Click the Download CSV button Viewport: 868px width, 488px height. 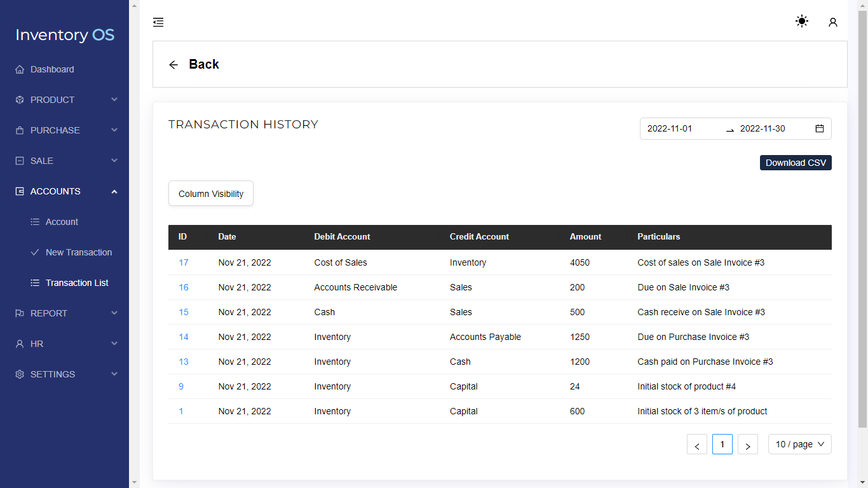(x=796, y=163)
